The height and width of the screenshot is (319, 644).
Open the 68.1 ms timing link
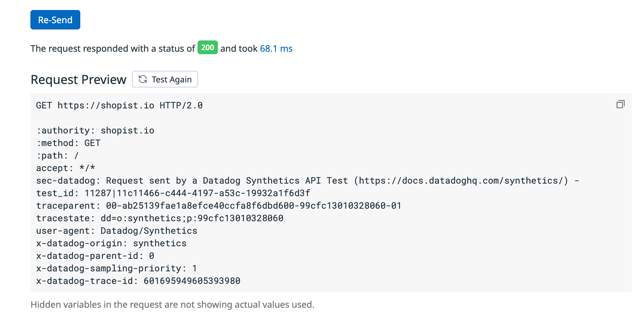click(x=276, y=49)
